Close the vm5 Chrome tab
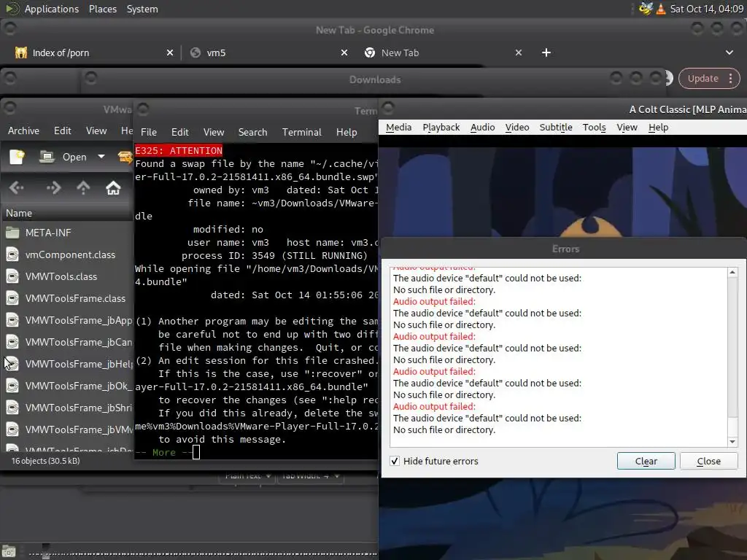This screenshot has height=560, width=747. [344, 52]
